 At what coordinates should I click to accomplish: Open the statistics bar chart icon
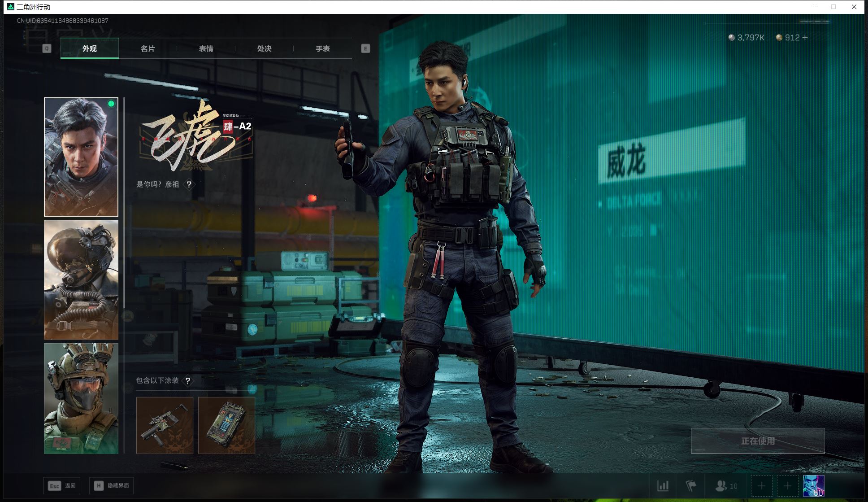(663, 486)
